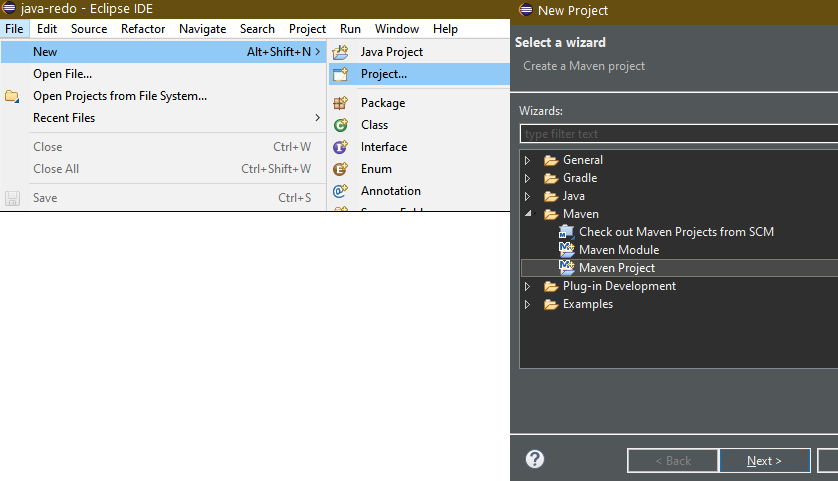This screenshot has width=838, height=481.
Task: Open the Run menu
Action: pyautogui.click(x=350, y=29)
